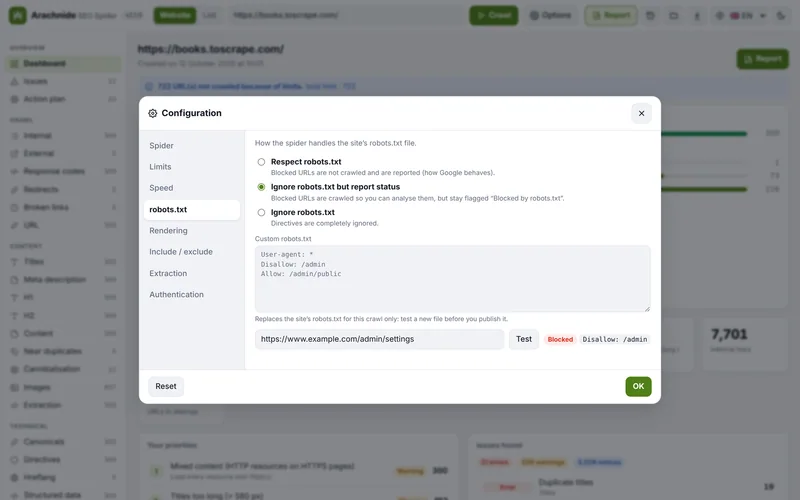This screenshot has width=800, height=500.
Task: Click the Duplicate titles issue row behind dialog
Action: [629, 487]
